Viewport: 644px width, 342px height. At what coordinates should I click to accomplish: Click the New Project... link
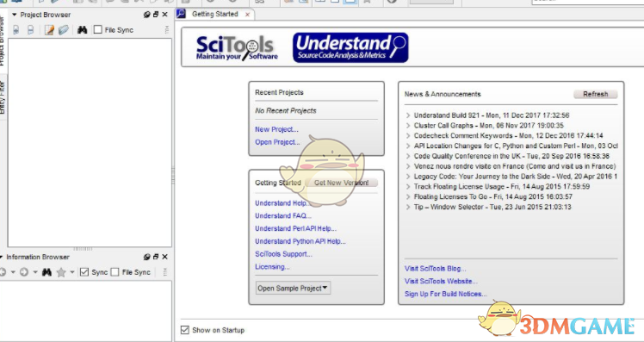tap(276, 129)
